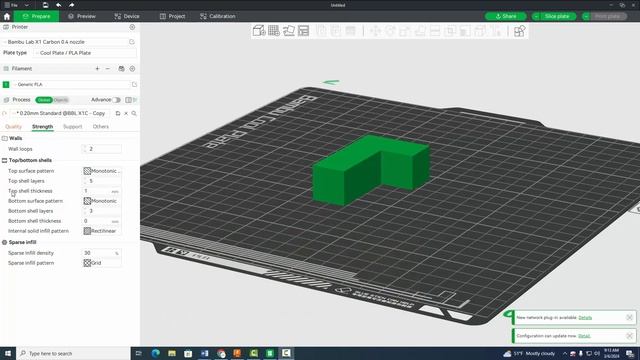Dismiss the network plug-in notification
Screen dimensions: 640x360
click(x=629, y=317)
